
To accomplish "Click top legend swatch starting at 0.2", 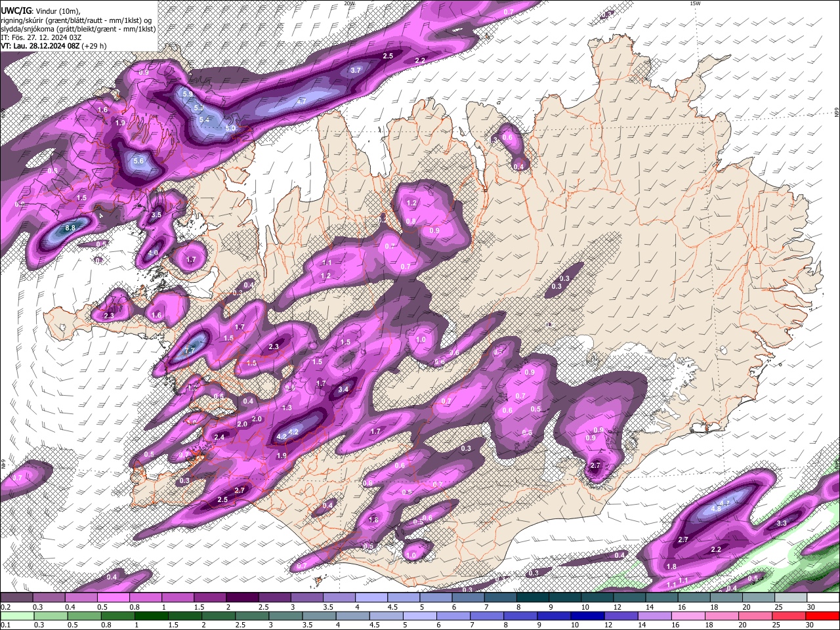I will (x=17, y=598).
